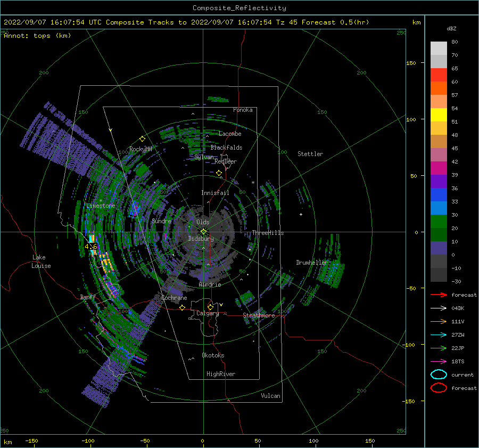Click the Strathmore label
Screen dimensions: 479x448
(259, 315)
